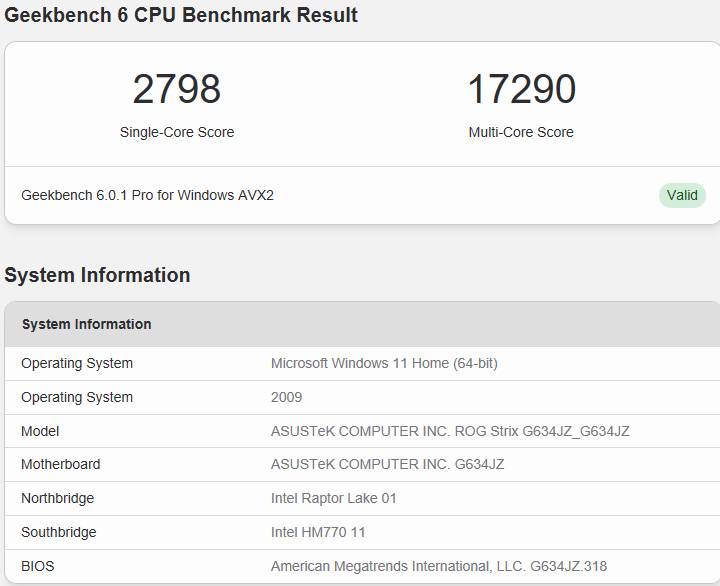
Task: Click the Southbridge row label
Action: point(59,532)
